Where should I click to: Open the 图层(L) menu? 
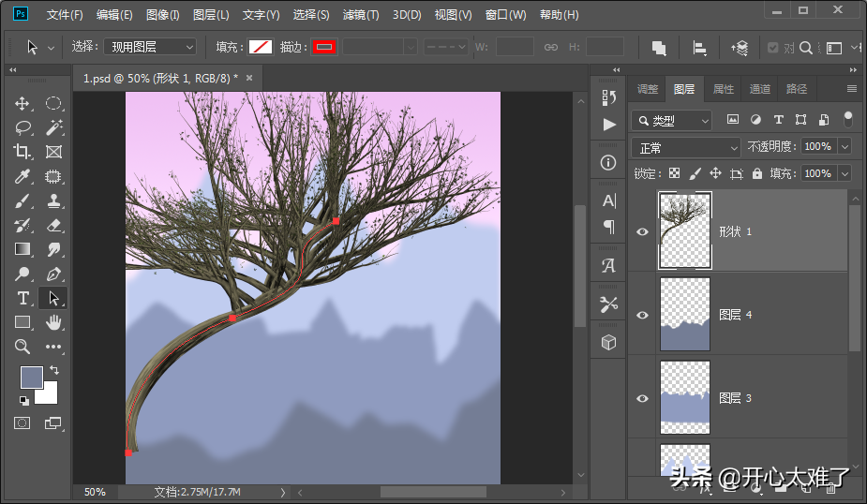pos(211,15)
